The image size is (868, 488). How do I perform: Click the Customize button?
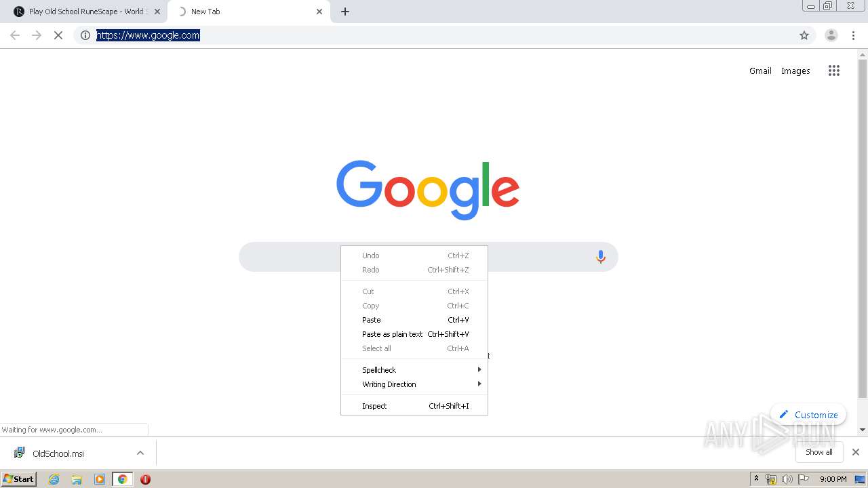click(808, 415)
